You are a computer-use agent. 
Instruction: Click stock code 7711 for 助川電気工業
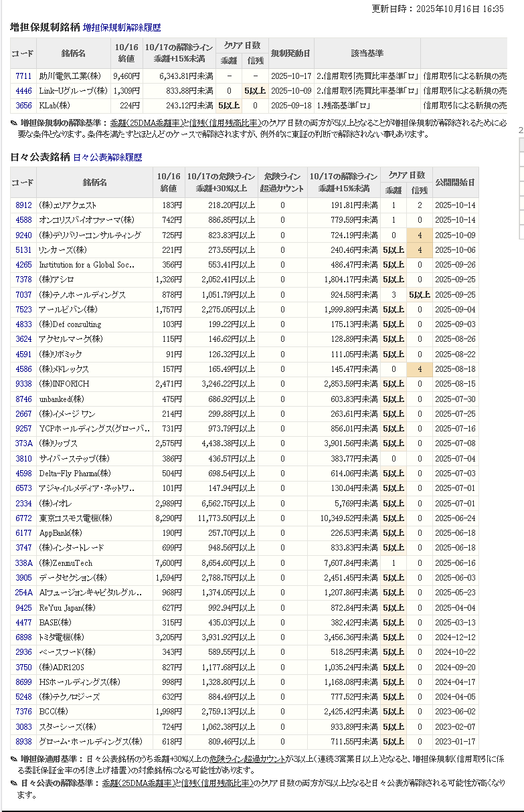point(23,76)
